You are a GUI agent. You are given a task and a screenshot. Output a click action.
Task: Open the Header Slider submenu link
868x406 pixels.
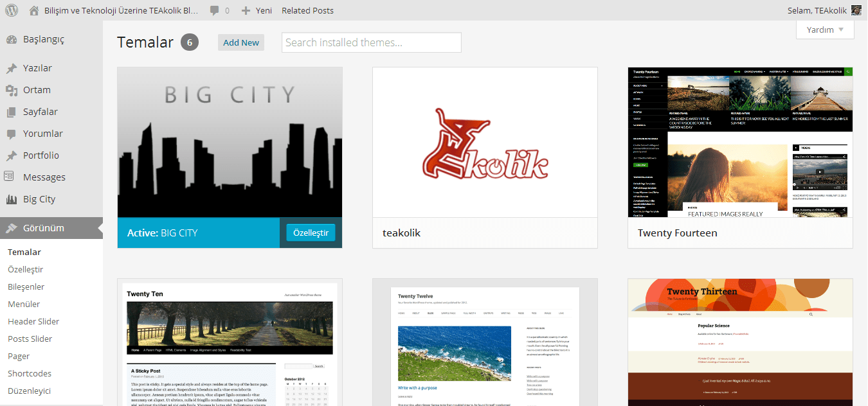click(x=33, y=321)
